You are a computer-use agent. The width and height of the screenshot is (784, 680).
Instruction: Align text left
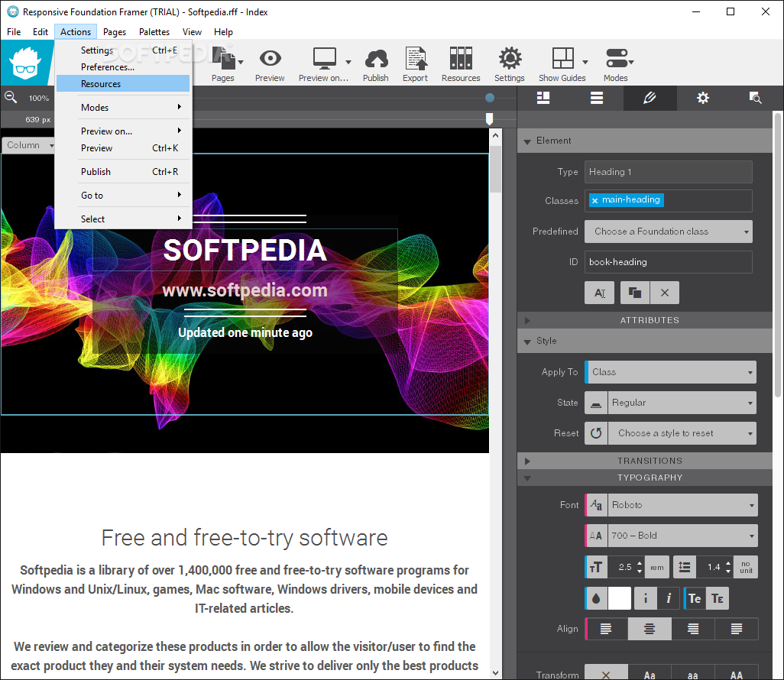(x=606, y=629)
